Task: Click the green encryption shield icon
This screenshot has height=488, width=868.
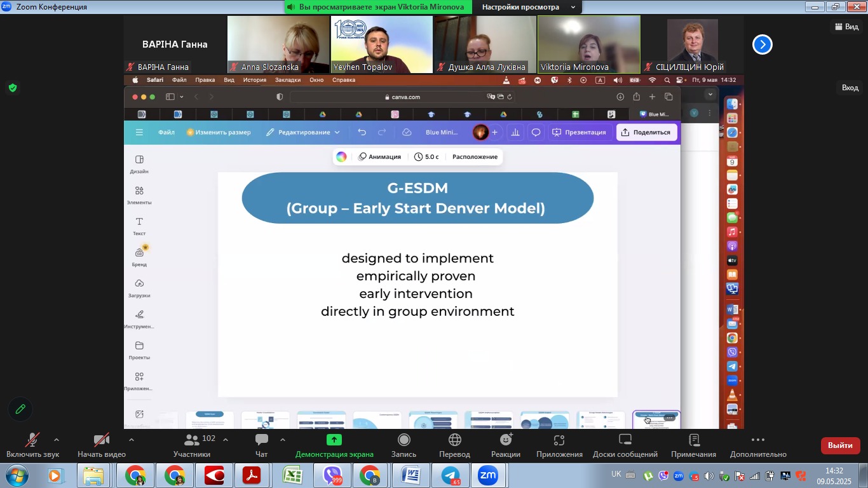Action: pos(13,88)
